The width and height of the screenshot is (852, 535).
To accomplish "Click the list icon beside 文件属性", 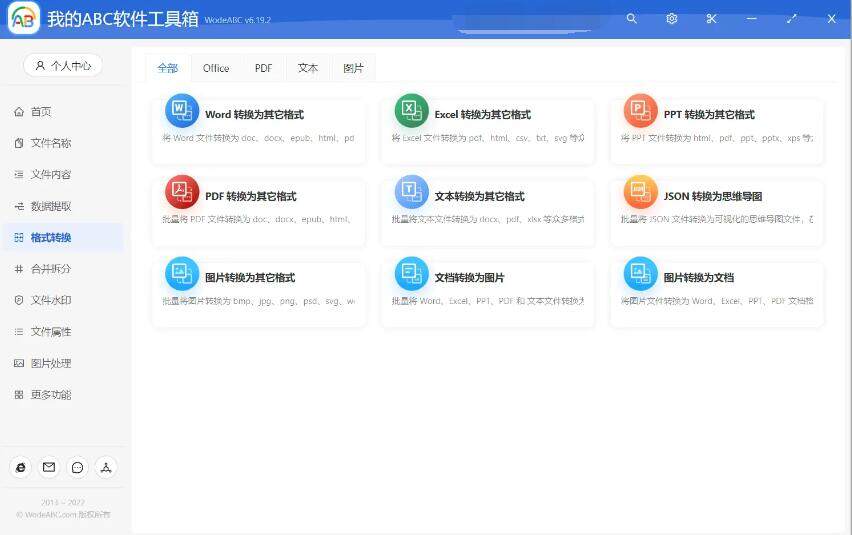I will (19, 332).
